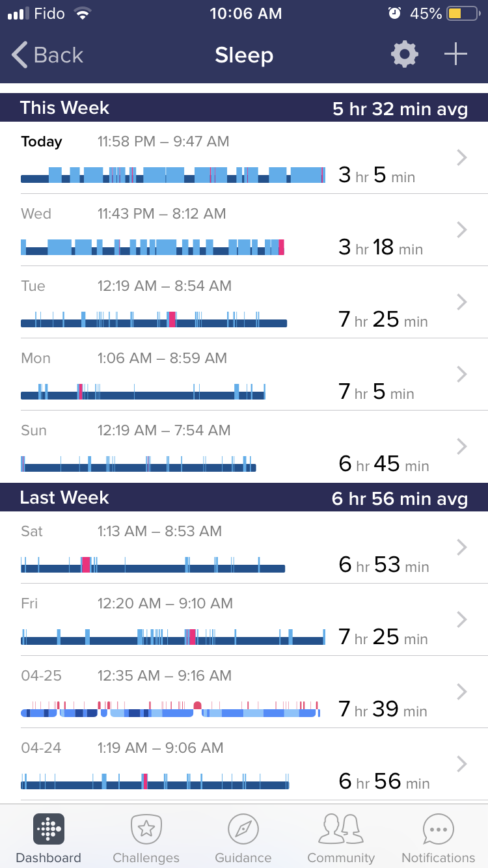Tap the plus icon to add sleep log
This screenshot has height=868, width=488.
pyautogui.click(x=455, y=55)
